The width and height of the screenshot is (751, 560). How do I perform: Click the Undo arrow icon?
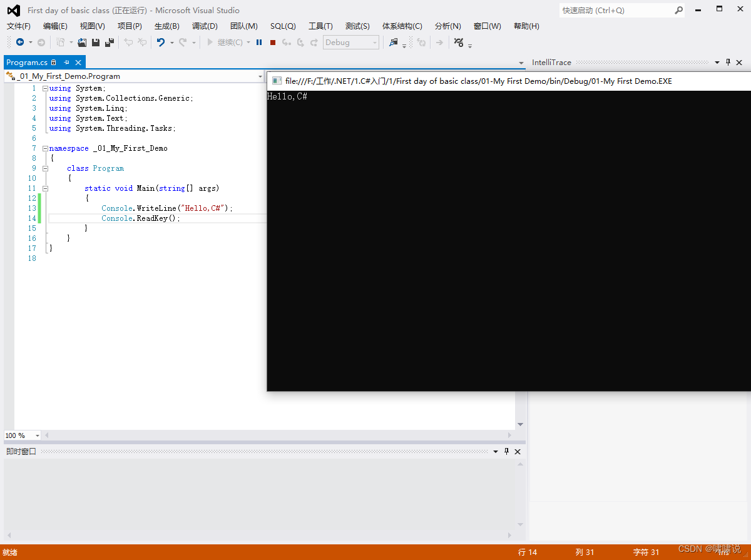point(160,42)
